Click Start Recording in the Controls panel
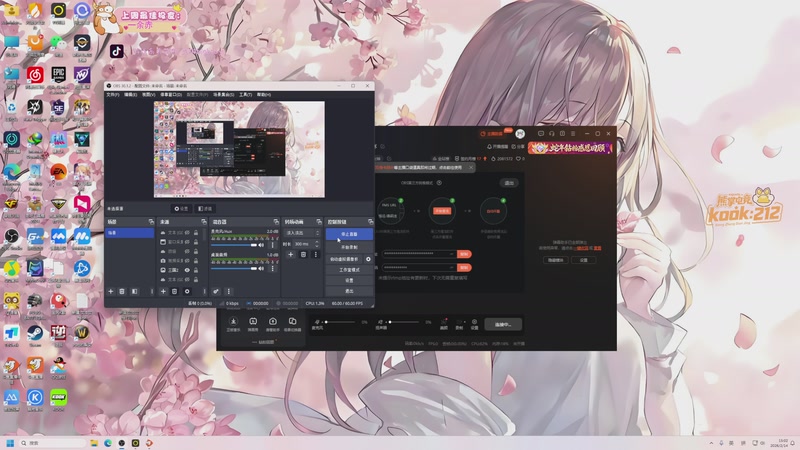 (349, 247)
